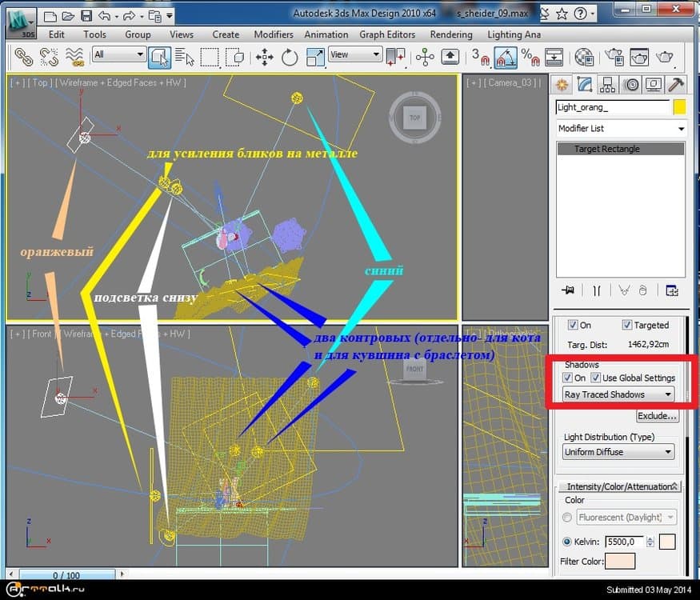Pin the modifier stack
This screenshot has width=700, height=600.
click(x=568, y=290)
